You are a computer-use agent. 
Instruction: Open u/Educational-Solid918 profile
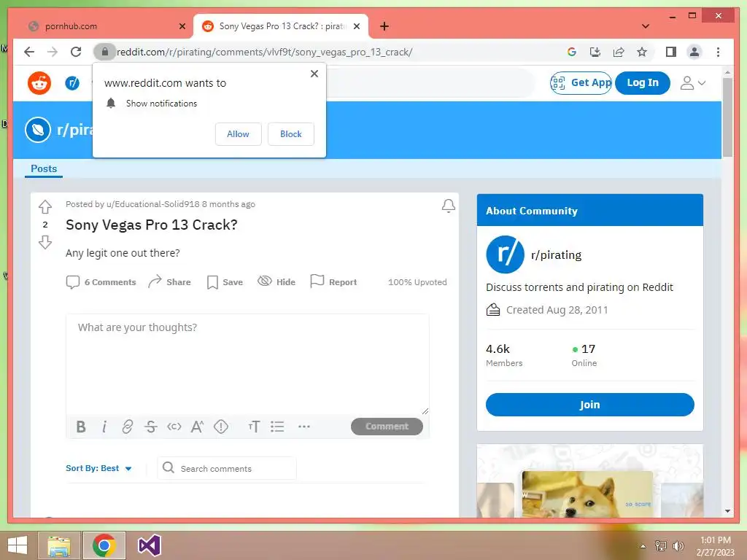(x=153, y=204)
